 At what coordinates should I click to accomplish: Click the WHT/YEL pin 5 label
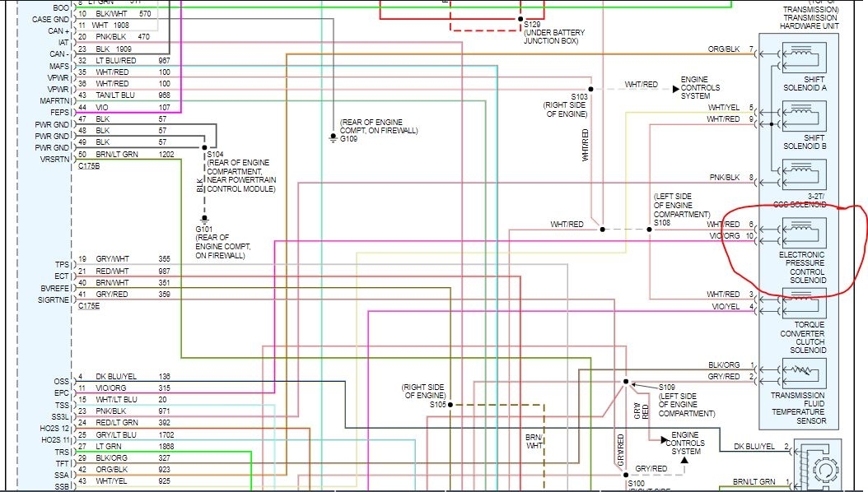730,108
